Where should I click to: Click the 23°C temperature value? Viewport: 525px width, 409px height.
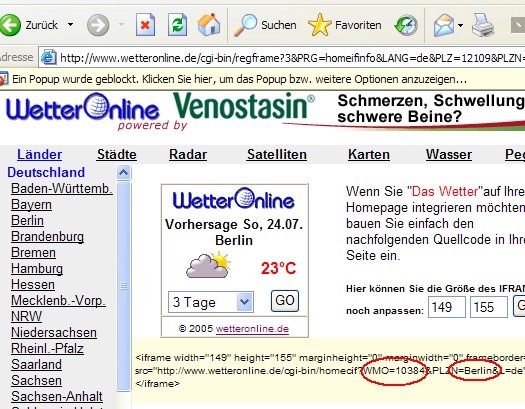coord(278,268)
